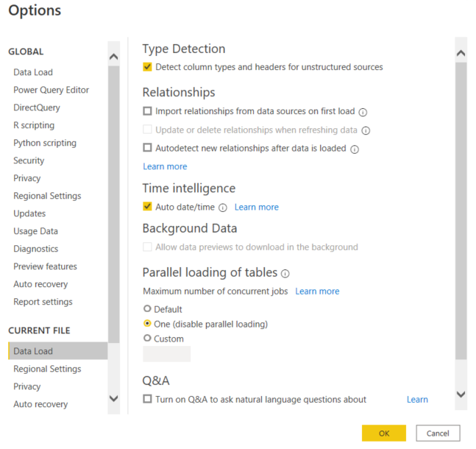Enable Import relationships from data sources checkbox

pos(147,111)
